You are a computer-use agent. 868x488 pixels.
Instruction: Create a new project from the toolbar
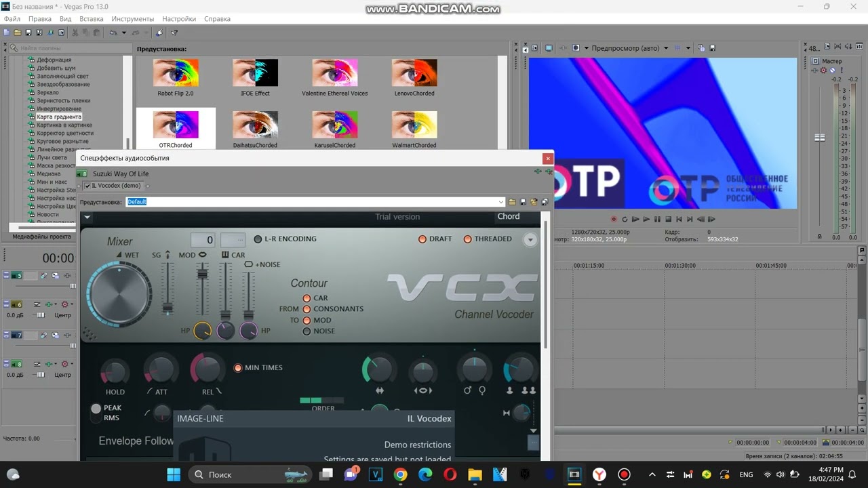[x=6, y=33]
